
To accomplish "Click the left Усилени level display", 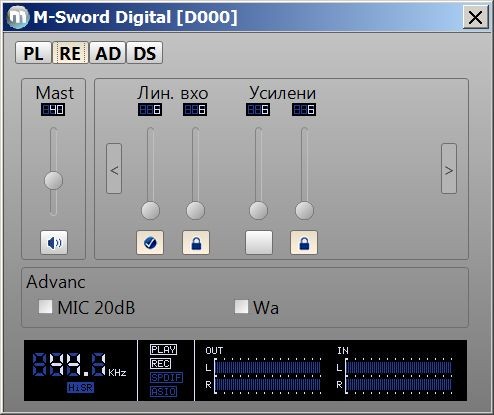I will click(x=258, y=110).
